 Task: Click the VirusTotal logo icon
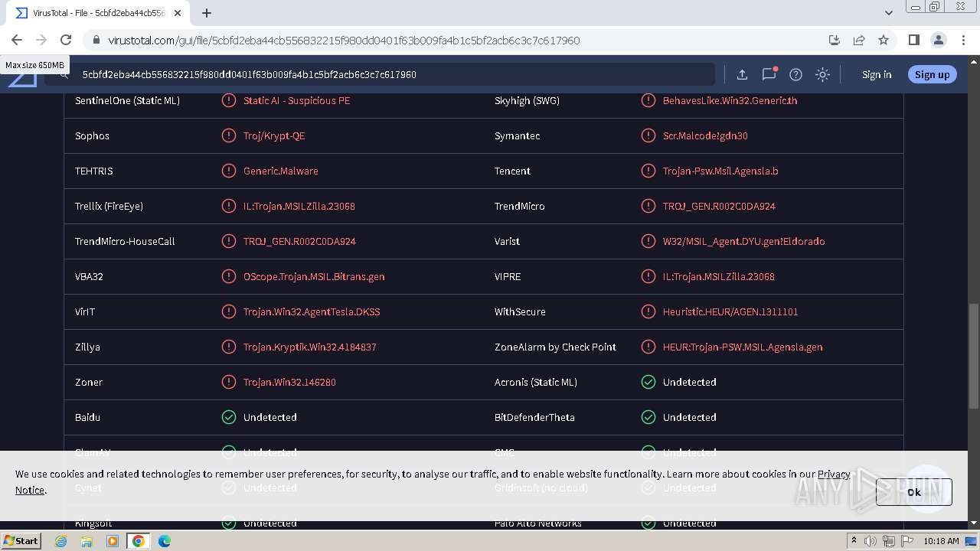pos(22,77)
